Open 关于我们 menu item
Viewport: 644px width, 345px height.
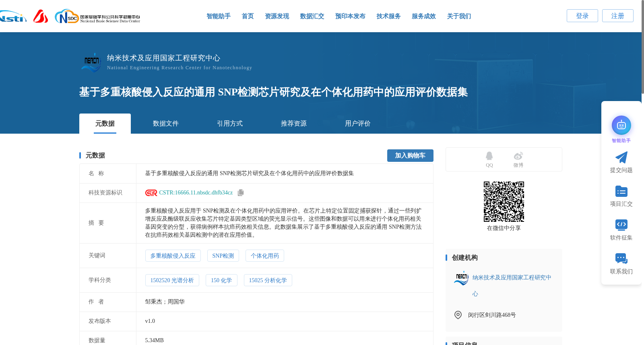(x=459, y=16)
